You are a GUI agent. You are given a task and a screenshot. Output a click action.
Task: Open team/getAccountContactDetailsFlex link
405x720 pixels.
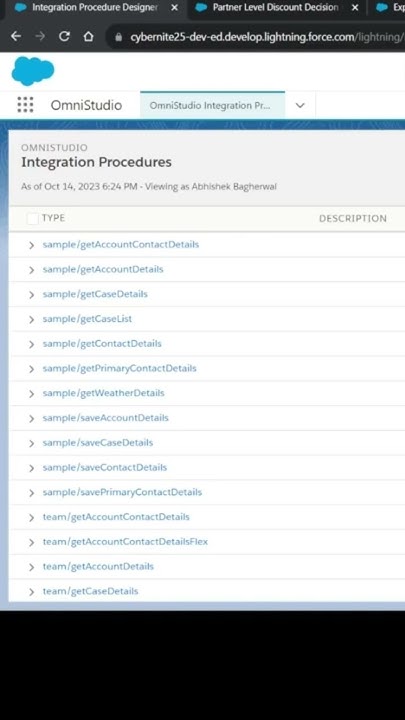click(125, 542)
